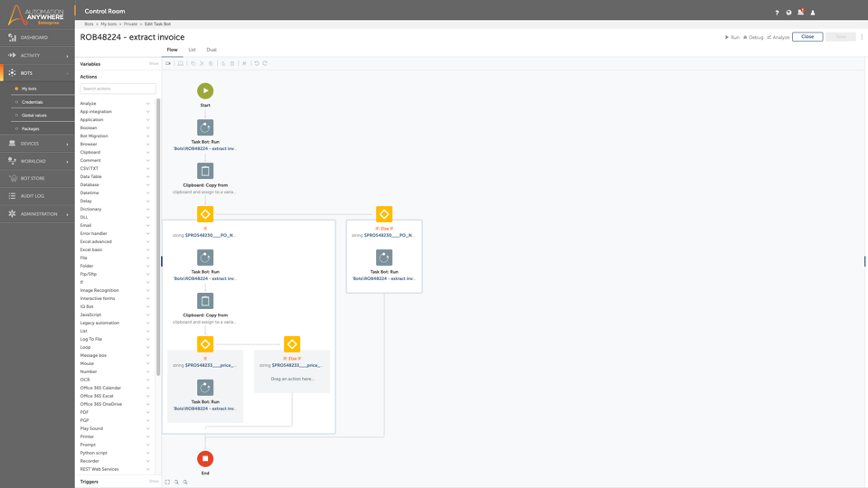Toggle Show for the Triggers panel
The image size is (868, 488).
[154, 482]
